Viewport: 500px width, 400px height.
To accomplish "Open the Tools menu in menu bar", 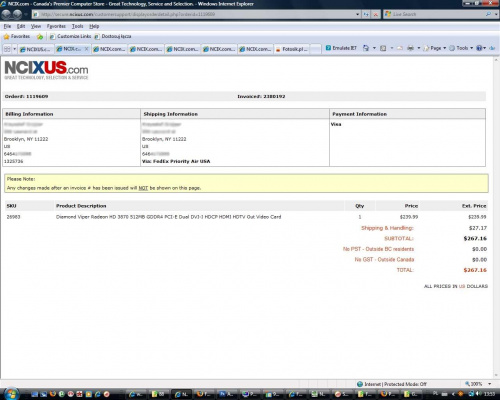I will point(77,26).
